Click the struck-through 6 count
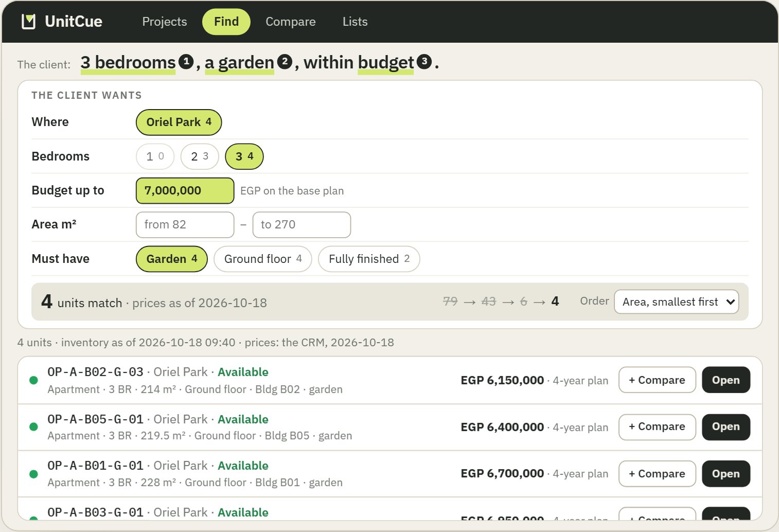The height and width of the screenshot is (532, 779). pyautogui.click(x=524, y=302)
